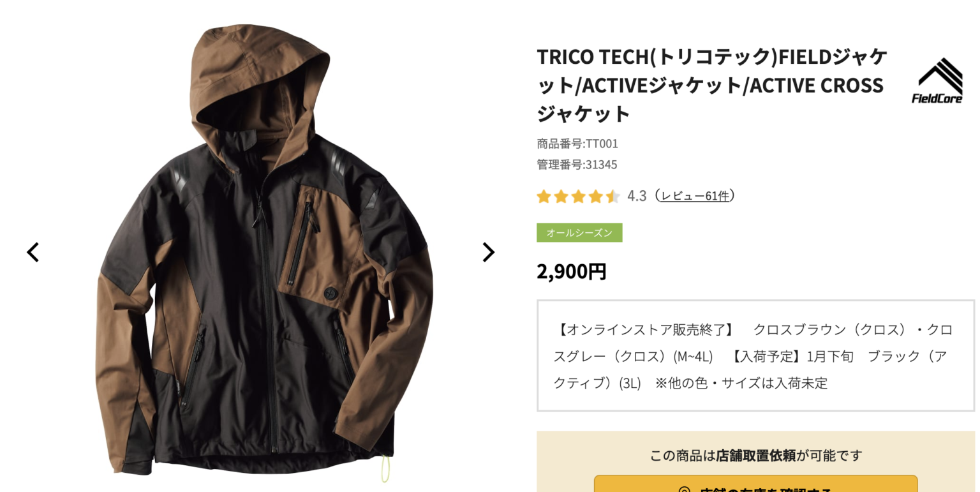Click the 4.3 rating score number

[x=637, y=196]
